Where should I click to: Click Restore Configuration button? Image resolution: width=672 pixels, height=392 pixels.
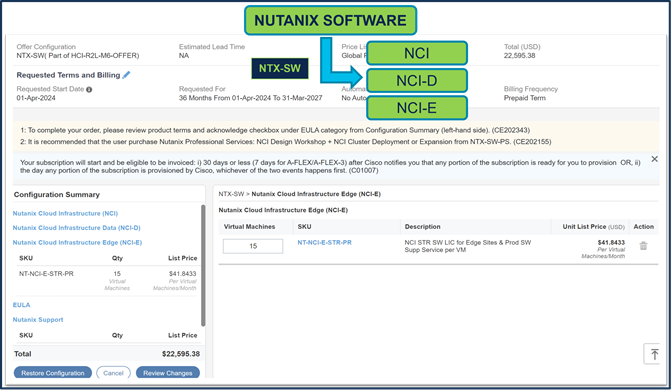[x=53, y=373]
